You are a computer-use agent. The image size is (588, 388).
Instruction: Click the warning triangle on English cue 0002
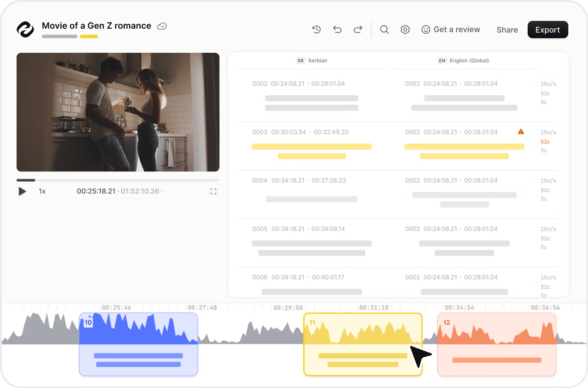tap(521, 131)
